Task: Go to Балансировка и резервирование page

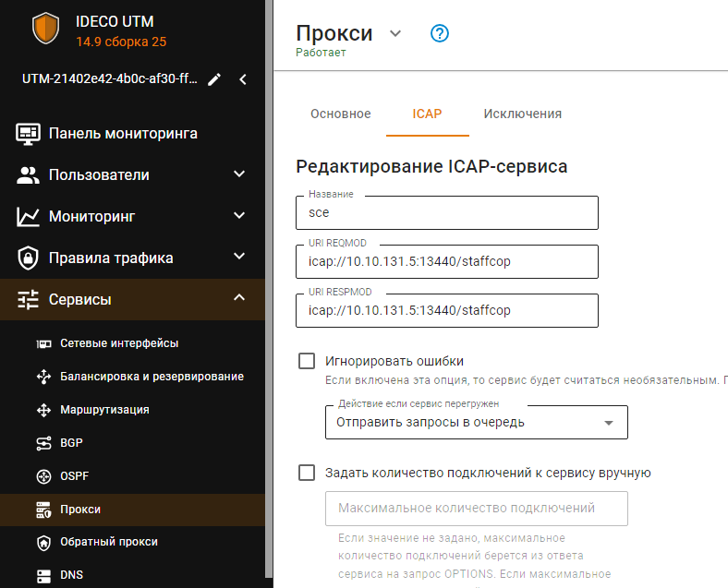Action: [x=152, y=377]
